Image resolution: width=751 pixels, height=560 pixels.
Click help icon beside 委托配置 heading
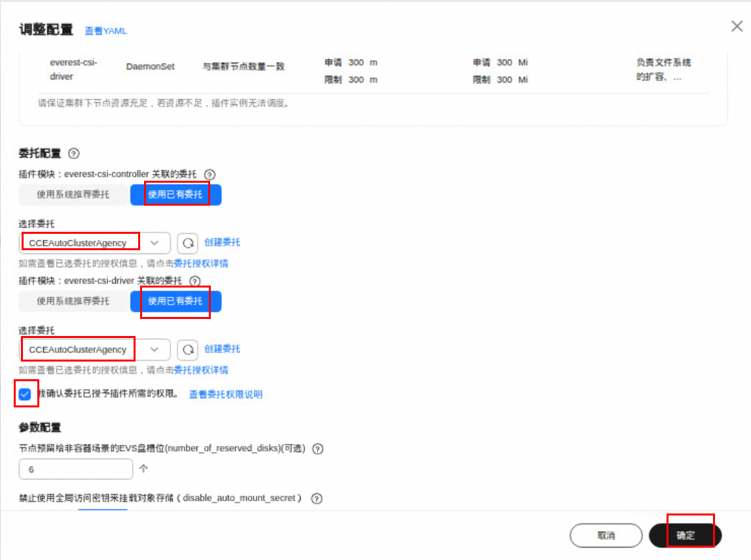pos(74,154)
